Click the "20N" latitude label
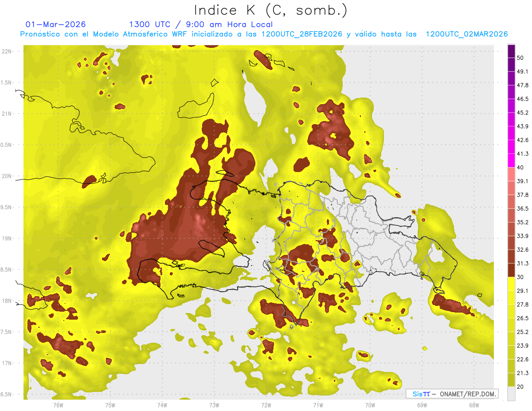The height and width of the screenshot is (411, 532). pyautogui.click(x=7, y=176)
